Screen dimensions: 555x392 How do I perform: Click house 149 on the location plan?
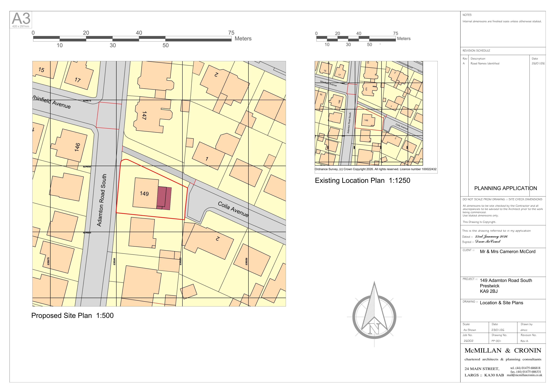point(366,120)
